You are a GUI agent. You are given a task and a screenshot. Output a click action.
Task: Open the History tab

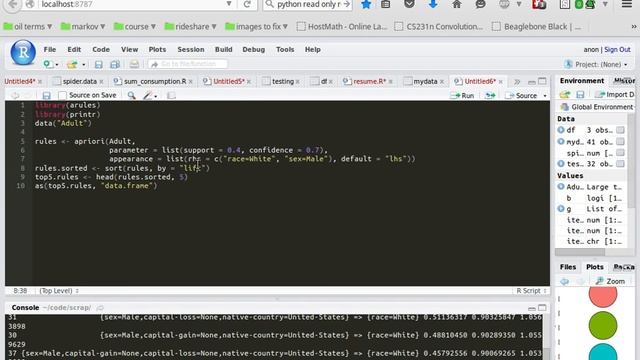624,81
